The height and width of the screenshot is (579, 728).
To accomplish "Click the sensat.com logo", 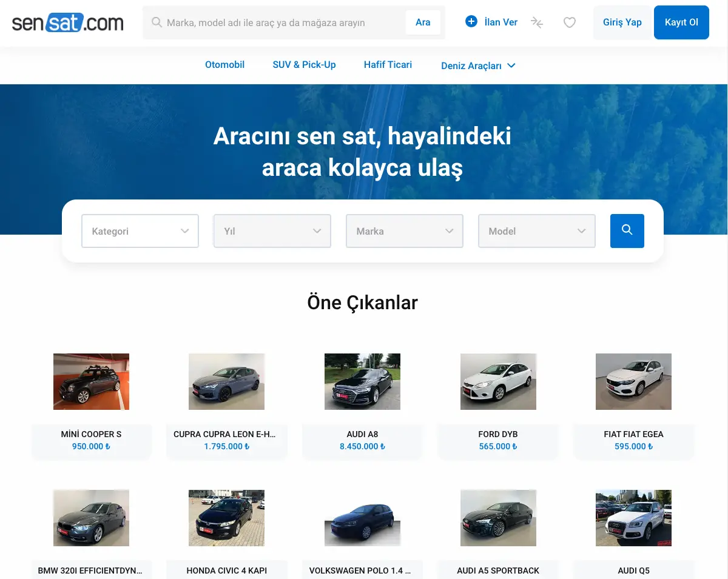I will pyautogui.click(x=67, y=23).
